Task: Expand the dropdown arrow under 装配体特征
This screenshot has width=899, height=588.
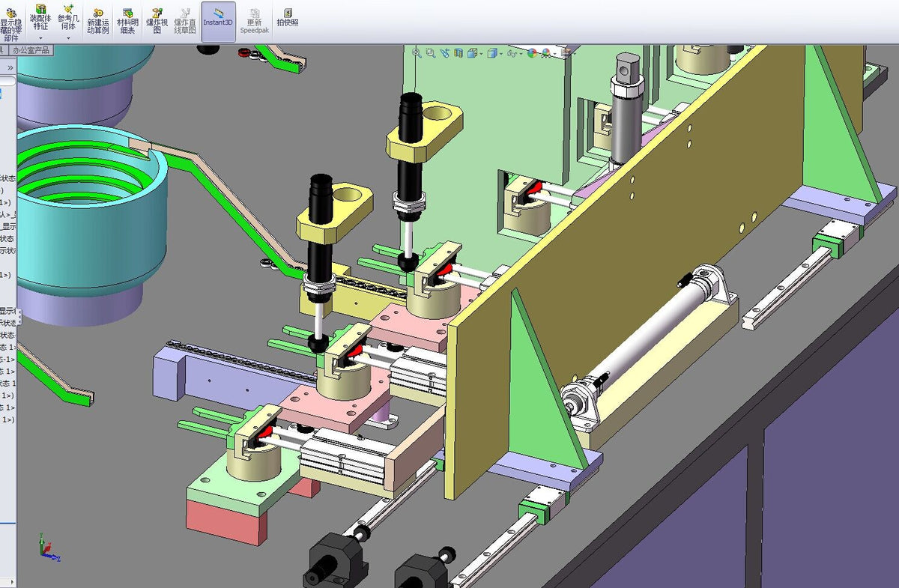Action: pyautogui.click(x=40, y=37)
